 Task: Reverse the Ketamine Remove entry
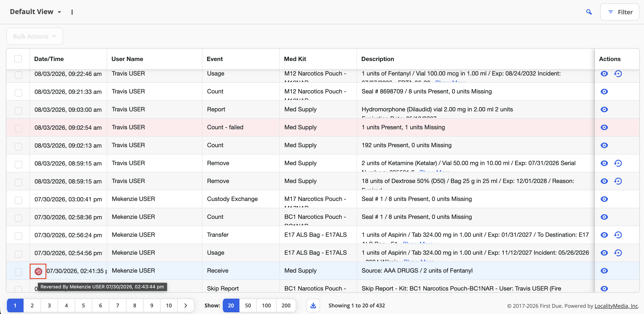coord(618,163)
